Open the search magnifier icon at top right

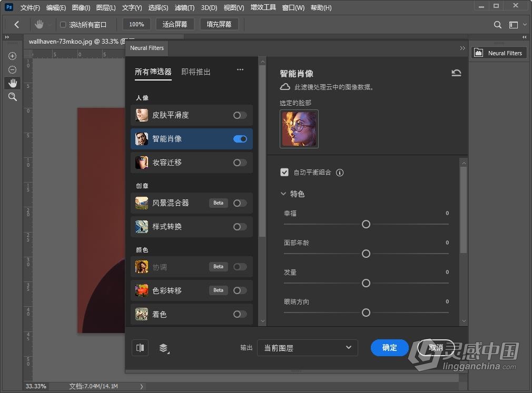[x=497, y=24]
